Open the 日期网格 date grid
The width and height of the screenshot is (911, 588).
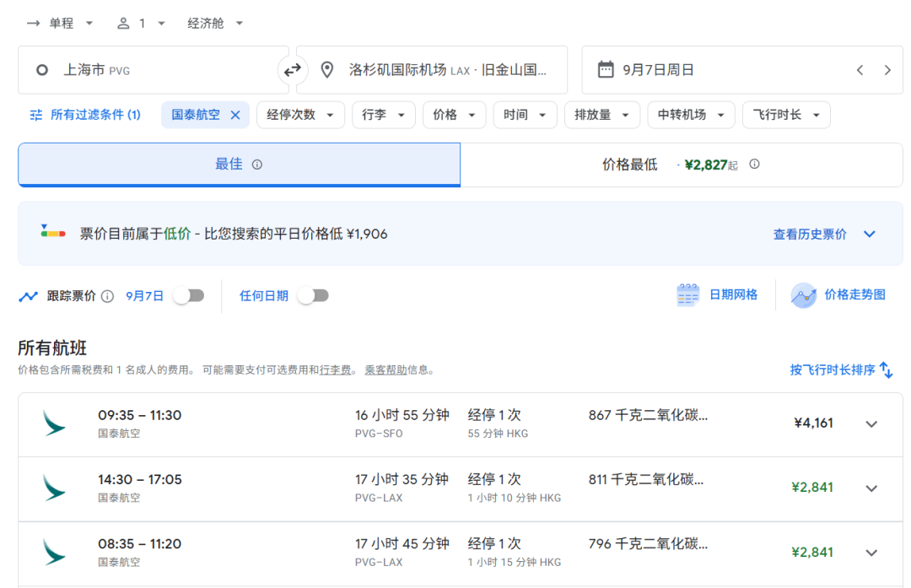click(717, 295)
